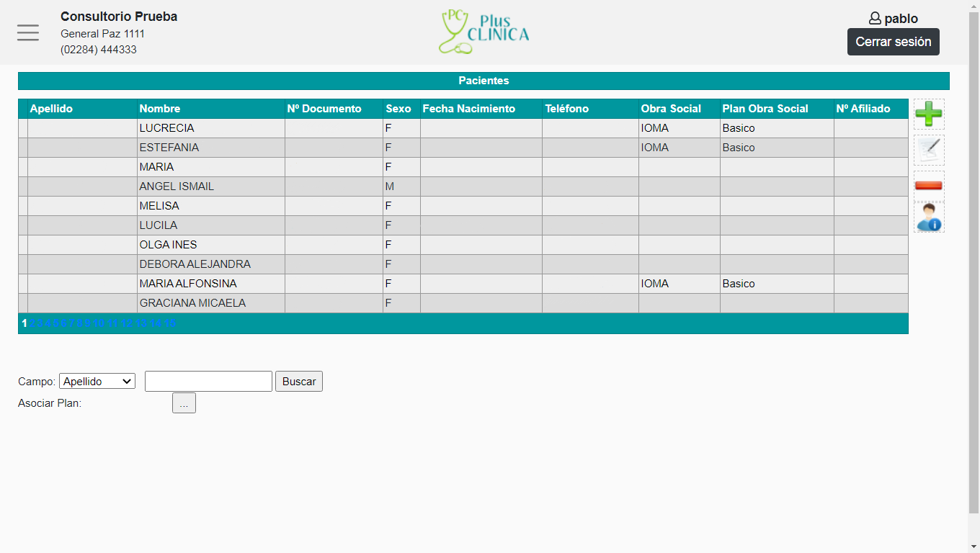980x553 pixels.
Task: Click the user icon beside pablo
Action: (875, 19)
